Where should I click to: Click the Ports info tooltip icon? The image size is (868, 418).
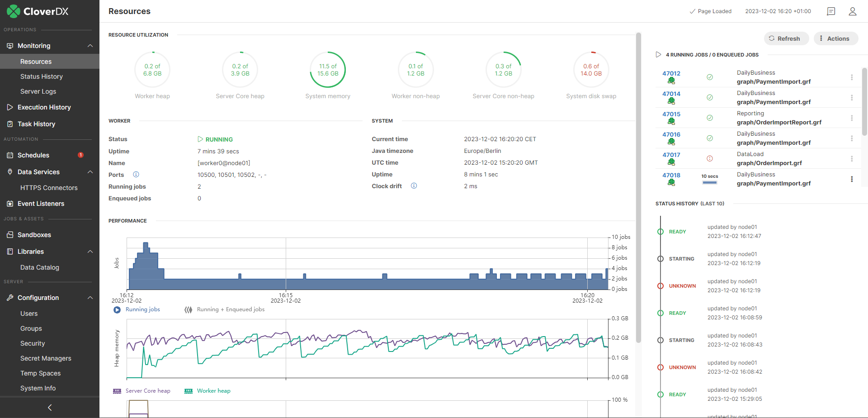coord(136,174)
